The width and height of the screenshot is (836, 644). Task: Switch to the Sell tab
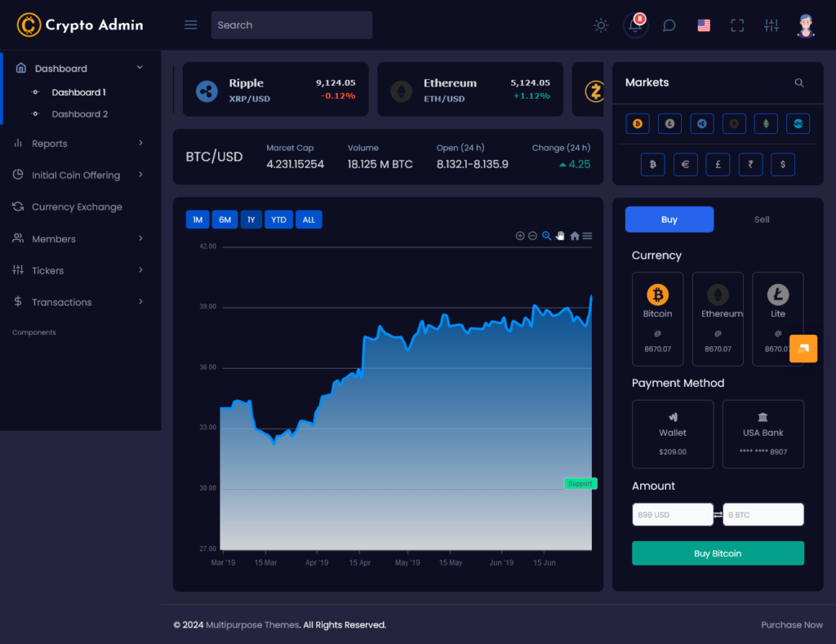(x=761, y=219)
